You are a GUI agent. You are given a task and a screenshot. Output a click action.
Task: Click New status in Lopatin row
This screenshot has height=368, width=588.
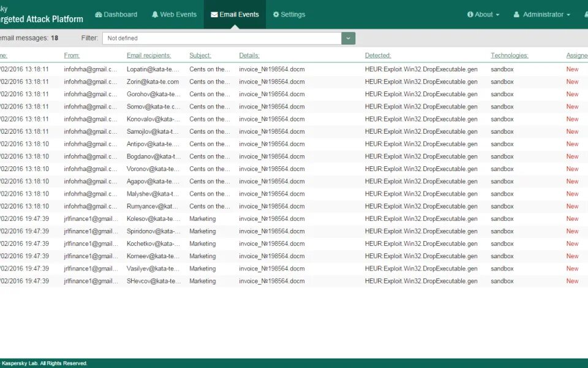[x=572, y=69]
